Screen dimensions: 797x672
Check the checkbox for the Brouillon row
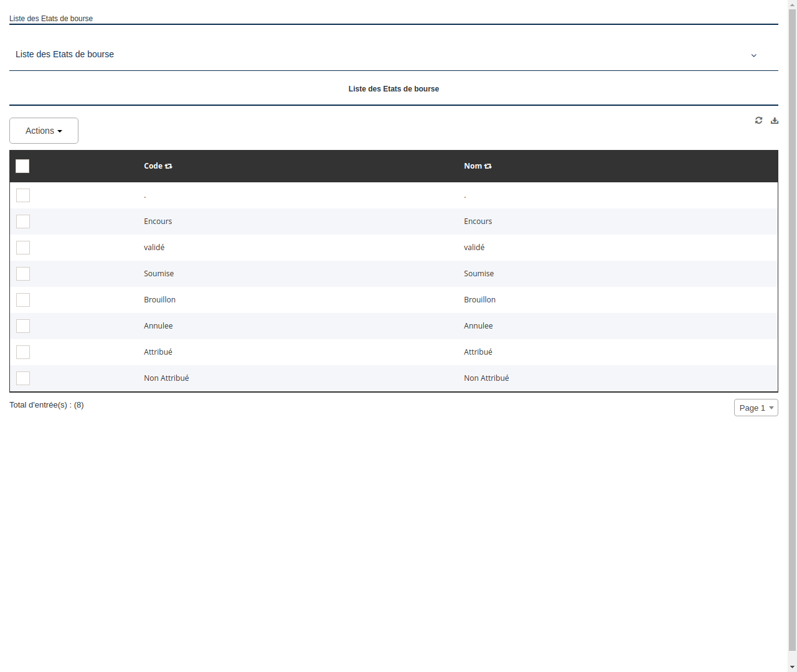23,300
